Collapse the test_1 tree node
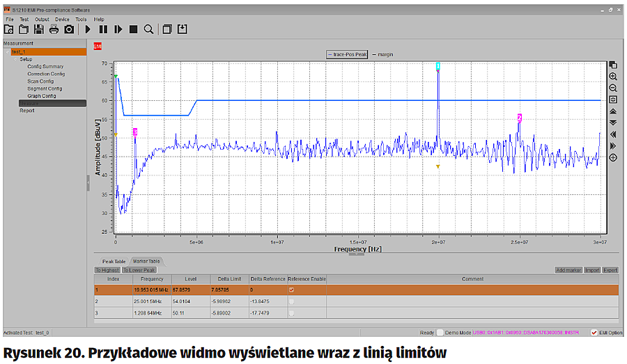 7,52
